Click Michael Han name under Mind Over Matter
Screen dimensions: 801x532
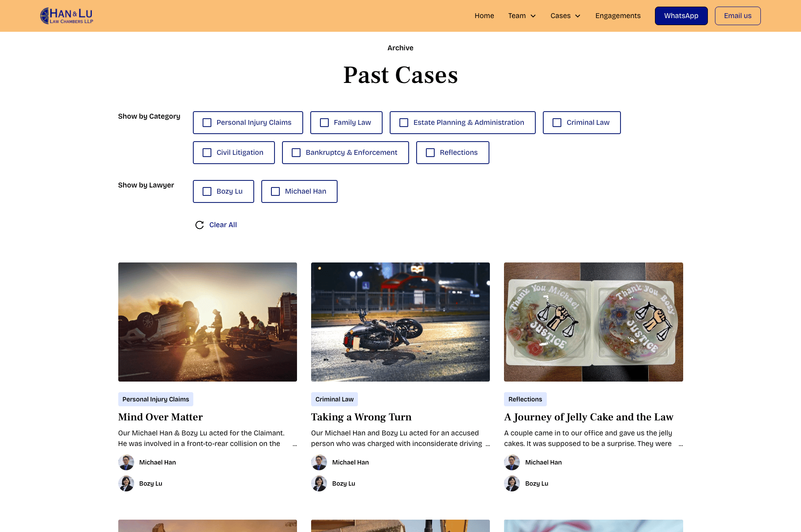[158, 462]
